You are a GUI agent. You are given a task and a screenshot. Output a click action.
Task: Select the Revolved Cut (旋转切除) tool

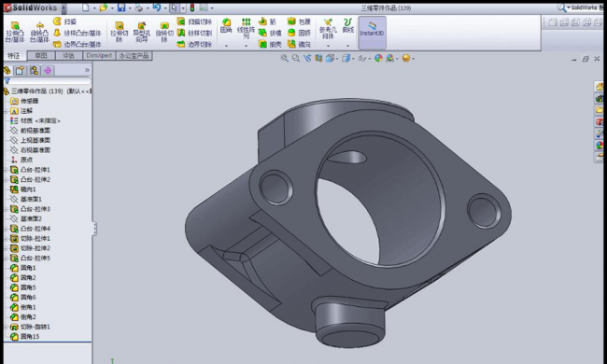(164, 33)
